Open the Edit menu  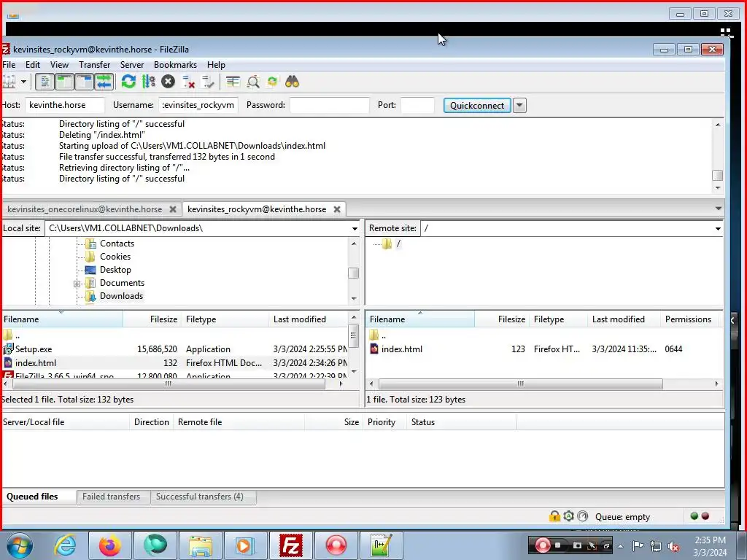[32, 65]
